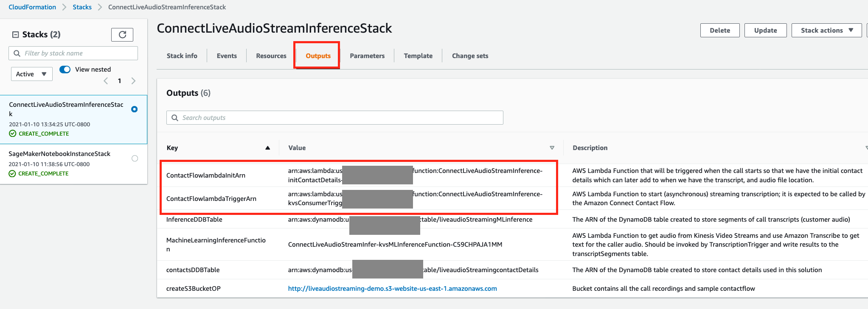Click CREATE_COMPLETE check icon for SageMakerNotebookInstanceStack

click(12, 173)
